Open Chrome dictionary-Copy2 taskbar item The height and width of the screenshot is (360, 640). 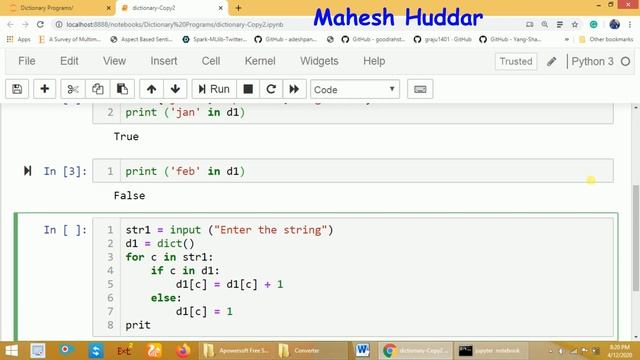coord(415,351)
